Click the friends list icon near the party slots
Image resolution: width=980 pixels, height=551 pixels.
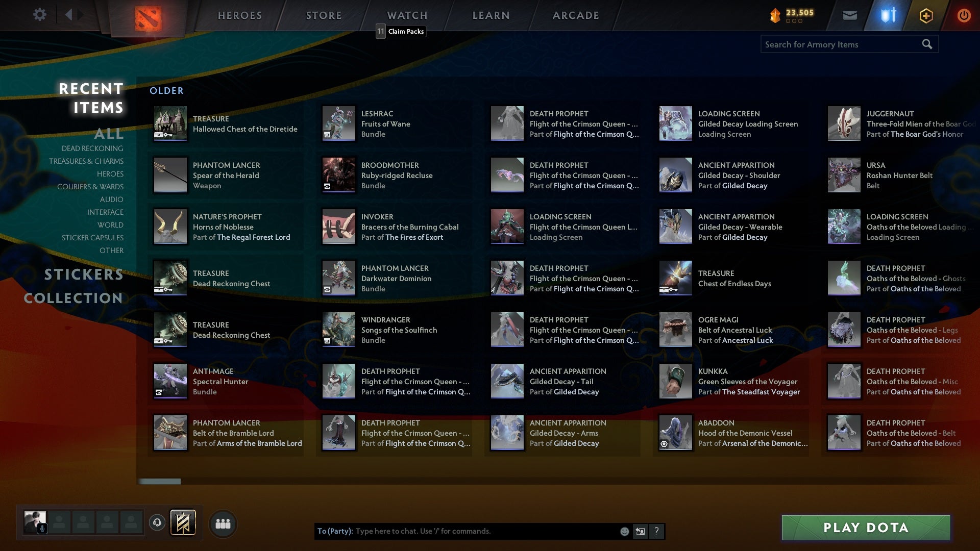pos(223,523)
